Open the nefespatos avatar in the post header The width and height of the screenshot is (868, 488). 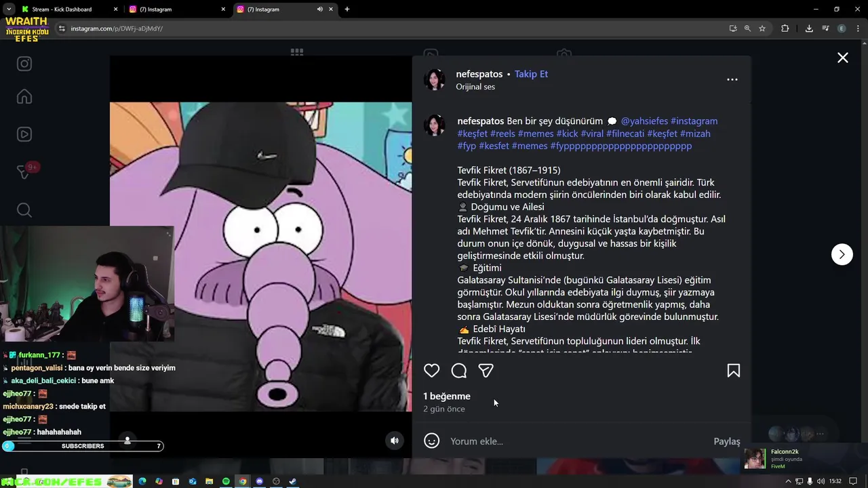pos(435,79)
